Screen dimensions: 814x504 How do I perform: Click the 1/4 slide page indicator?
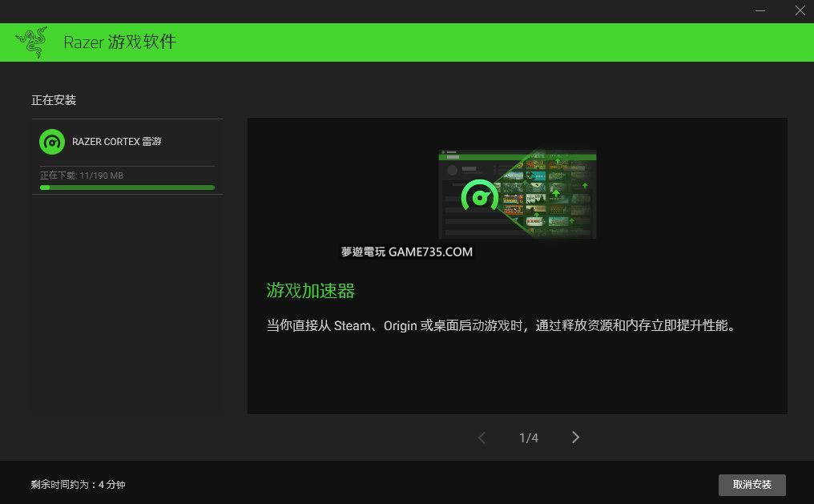(x=529, y=438)
